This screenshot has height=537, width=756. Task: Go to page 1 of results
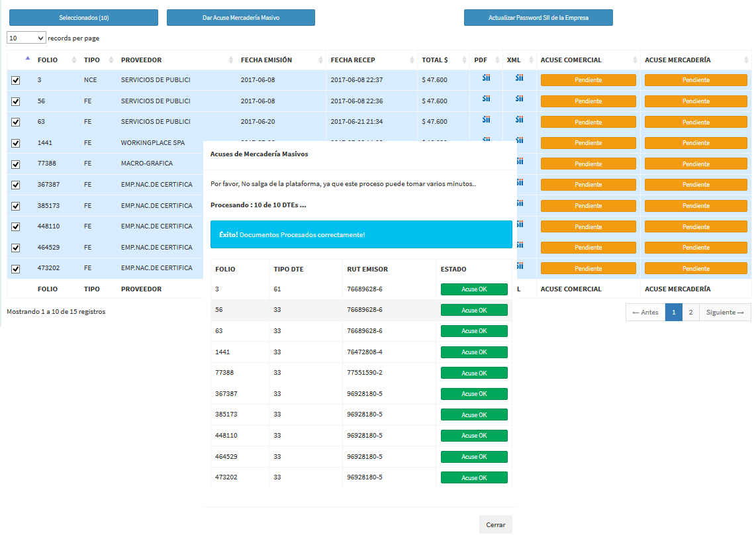tap(673, 313)
